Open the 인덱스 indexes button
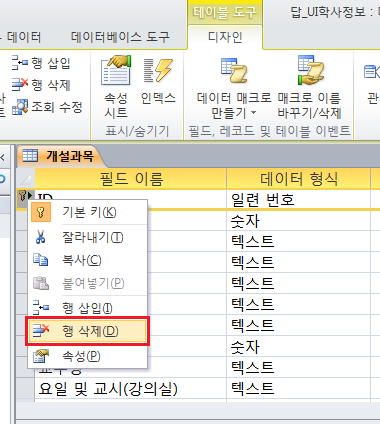This screenshot has height=424, width=380. (x=158, y=81)
